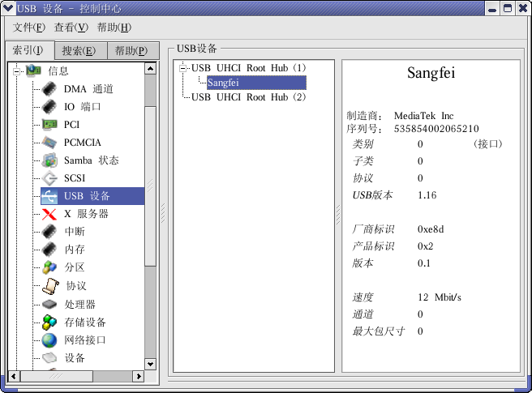Select the 分区 colored blocks icon
532x393 pixels.
point(49,267)
